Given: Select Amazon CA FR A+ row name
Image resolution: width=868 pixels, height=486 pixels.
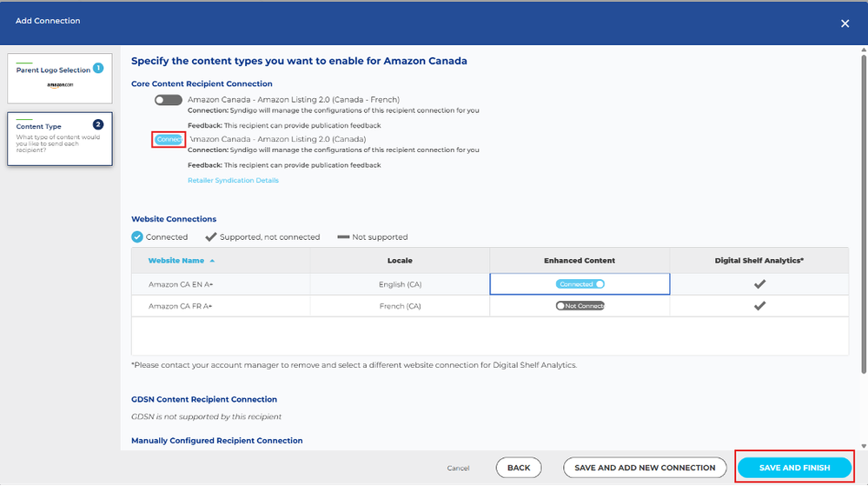Looking at the screenshot, I should [x=180, y=306].
